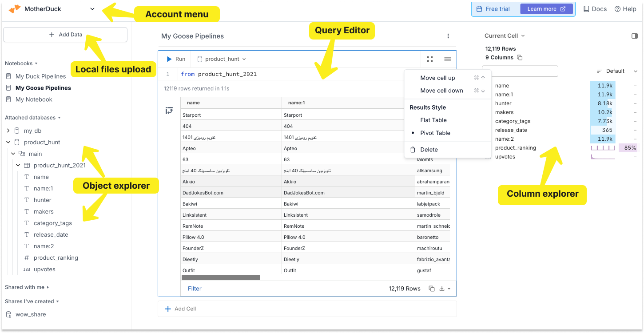Screen dimensions: 644x333
Task: Choose Move cell down
Action: (441, 91)
